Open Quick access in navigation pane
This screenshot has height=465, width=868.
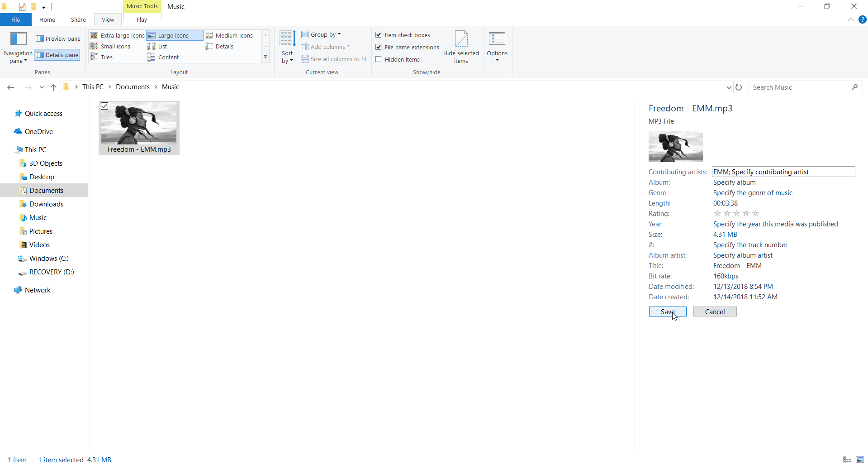43,114
